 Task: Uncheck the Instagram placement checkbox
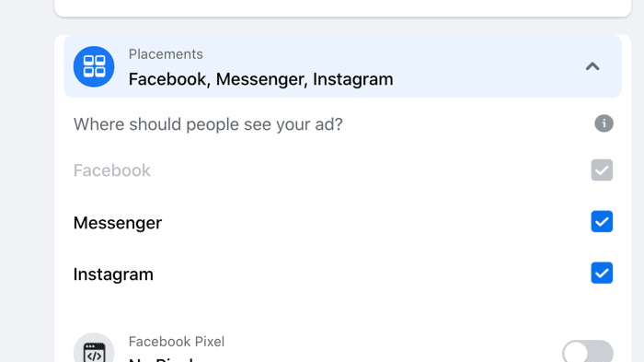click(602, 274)
